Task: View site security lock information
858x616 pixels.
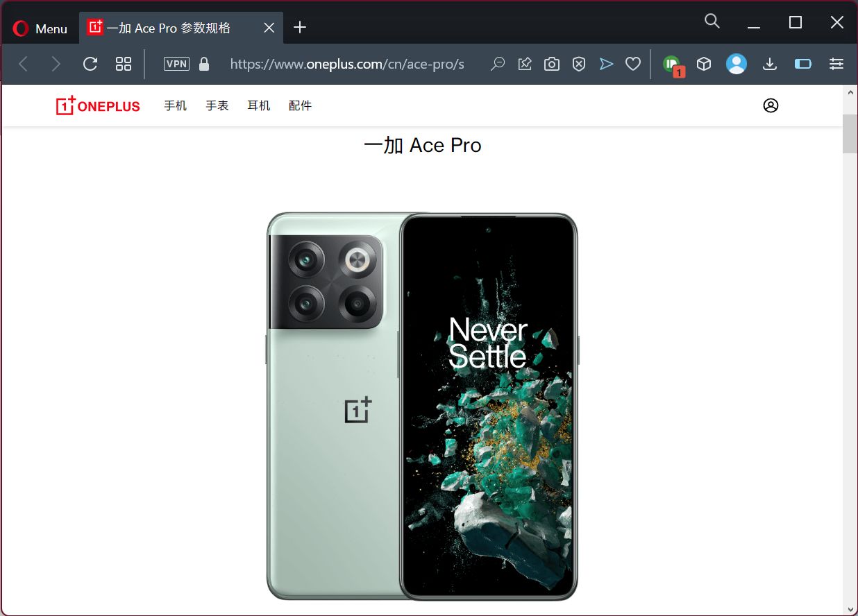Action: pos(204,64)
